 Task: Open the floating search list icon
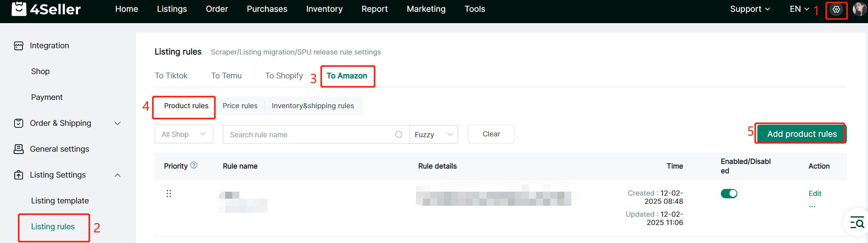click(x=857, y=222)
